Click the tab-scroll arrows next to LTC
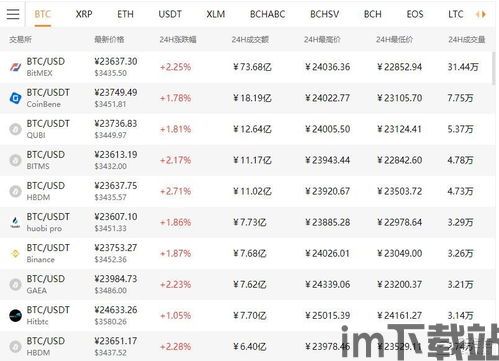Viewport: 499px width, 361px height. (x=481, y=14)
